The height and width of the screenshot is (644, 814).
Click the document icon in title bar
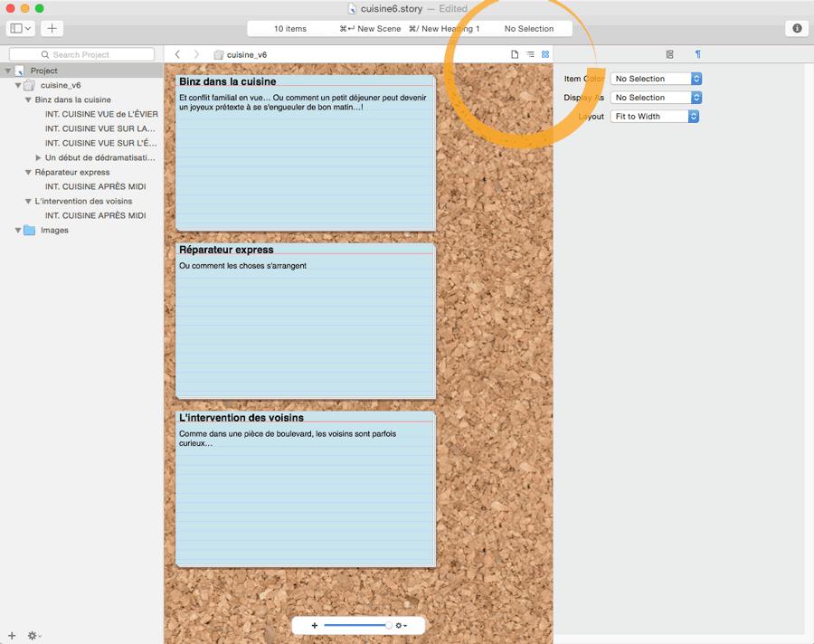(352, 9)
